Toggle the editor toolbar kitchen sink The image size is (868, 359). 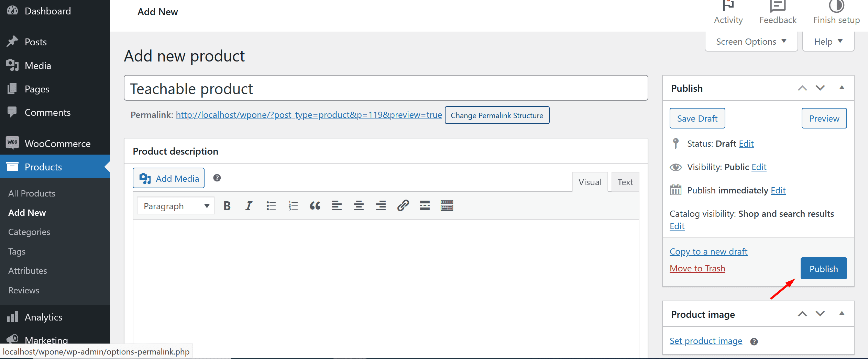447,206
